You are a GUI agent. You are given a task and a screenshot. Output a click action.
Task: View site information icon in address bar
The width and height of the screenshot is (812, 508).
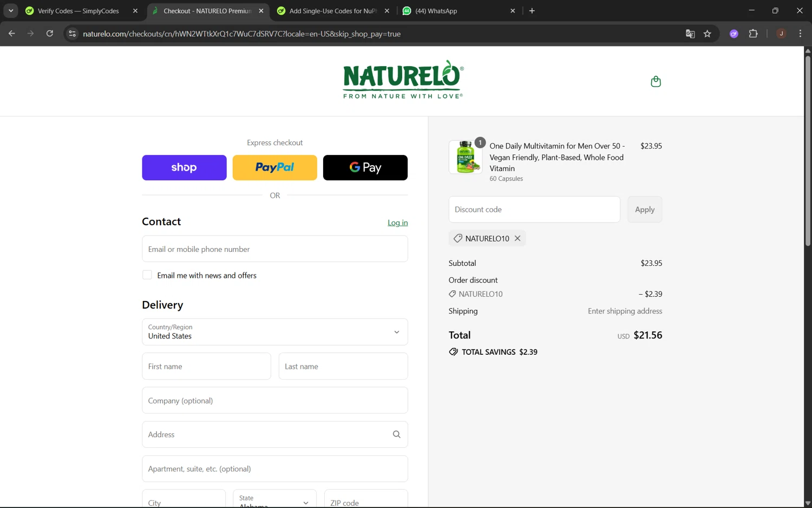(72, 34)
